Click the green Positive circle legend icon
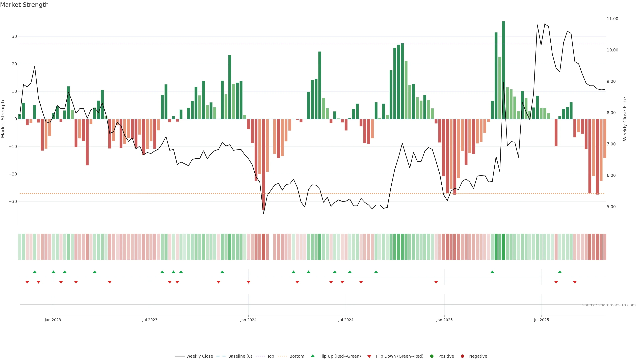 [432, 356]
